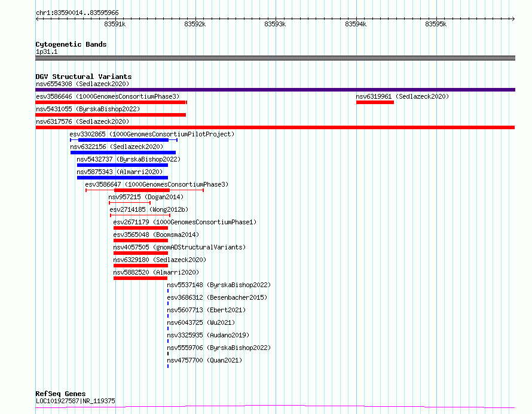
Task: Click the DGV Structural Variants track title
Action: click(x=84, y=77)
